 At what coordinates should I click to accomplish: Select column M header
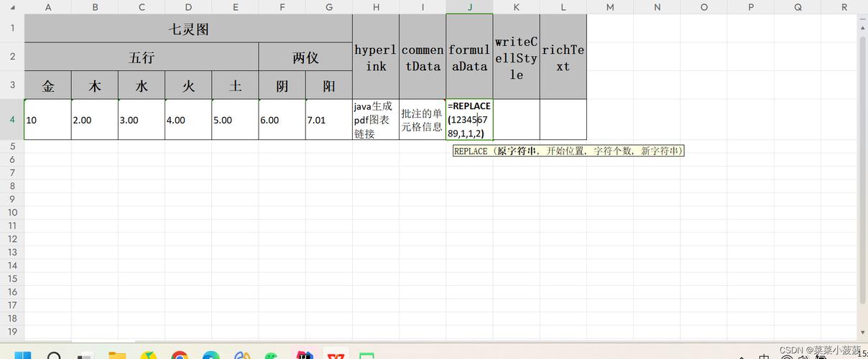coord(610,7)
